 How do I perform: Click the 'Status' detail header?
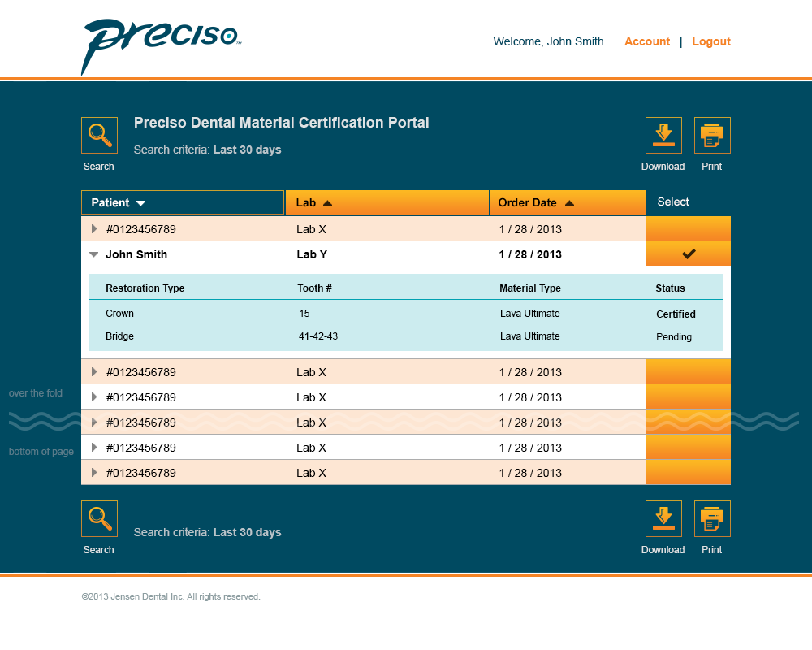670,288
